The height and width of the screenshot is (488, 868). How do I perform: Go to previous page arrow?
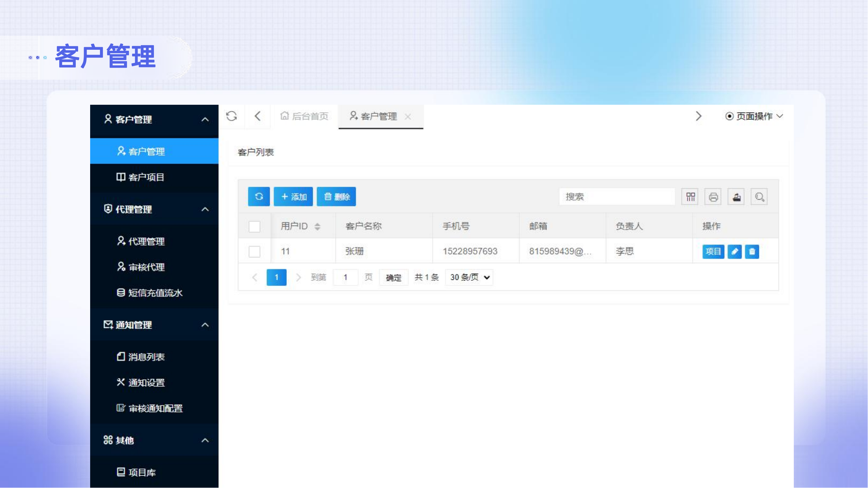(x=255, y=278)
